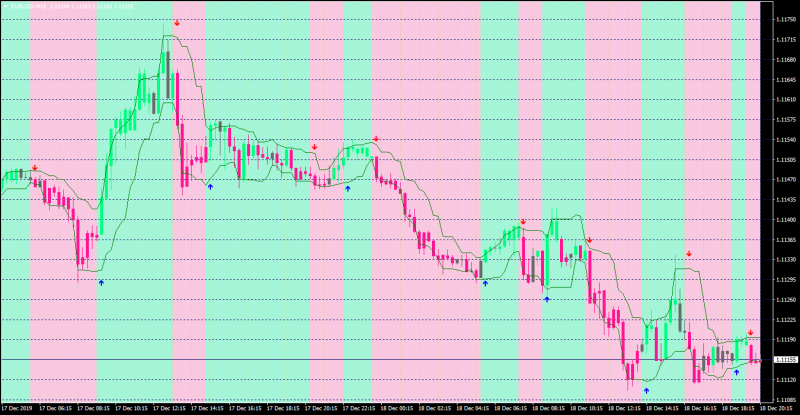
Task: Click price scale value 1.11225
Action: (786, 320)
